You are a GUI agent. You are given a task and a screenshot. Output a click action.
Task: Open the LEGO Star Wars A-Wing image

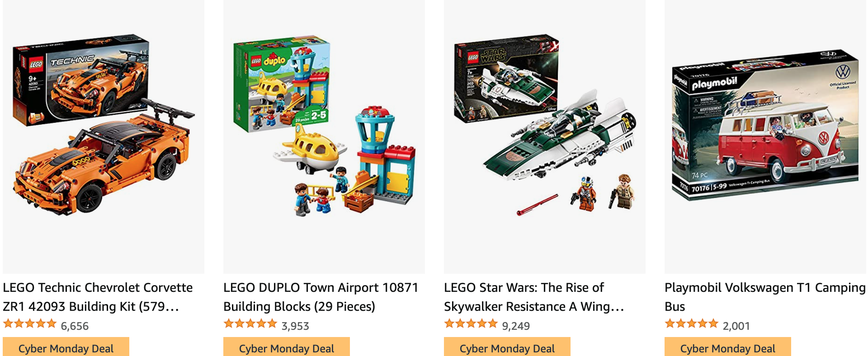pyautogui.click(x=545, y=136)
